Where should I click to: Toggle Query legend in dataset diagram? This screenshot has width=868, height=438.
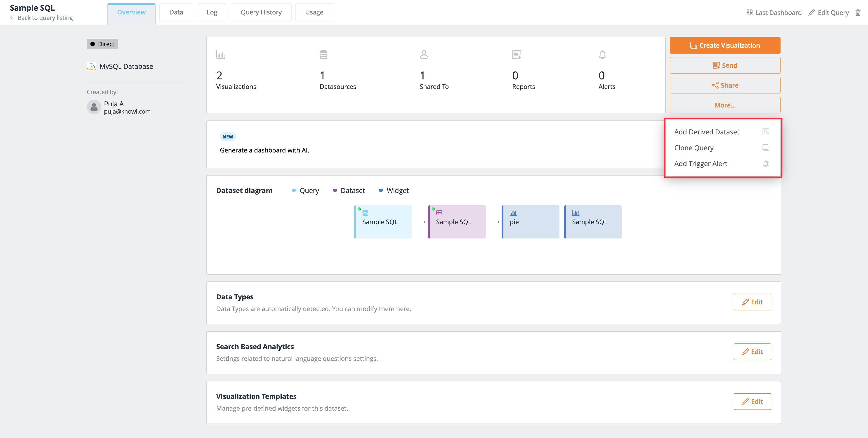305,190
